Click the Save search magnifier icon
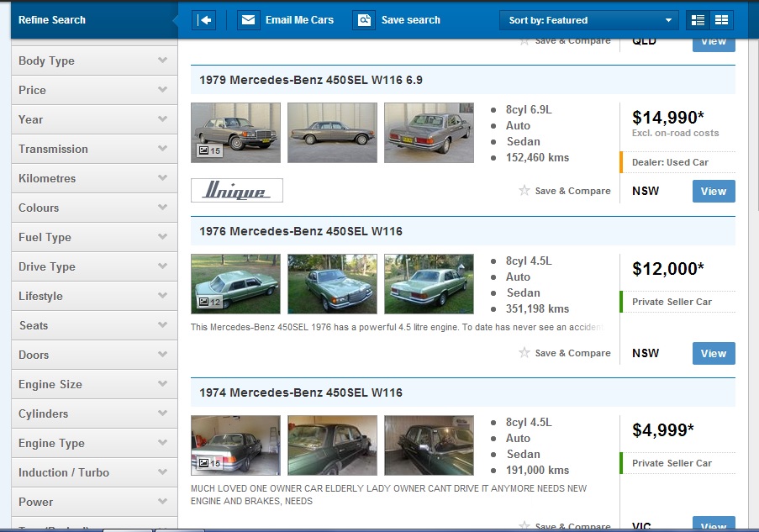Screen dimensions: 759x532 (364, 20)
